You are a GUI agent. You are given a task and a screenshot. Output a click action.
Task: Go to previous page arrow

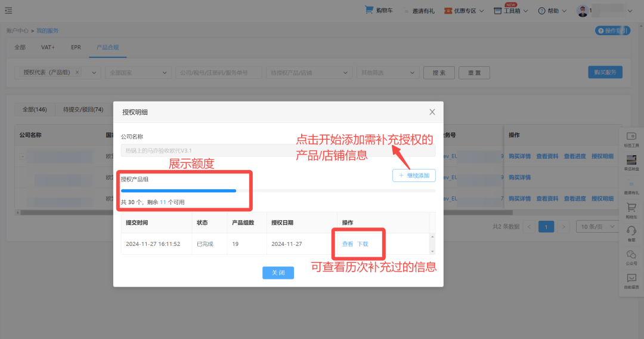pos(529,227)
